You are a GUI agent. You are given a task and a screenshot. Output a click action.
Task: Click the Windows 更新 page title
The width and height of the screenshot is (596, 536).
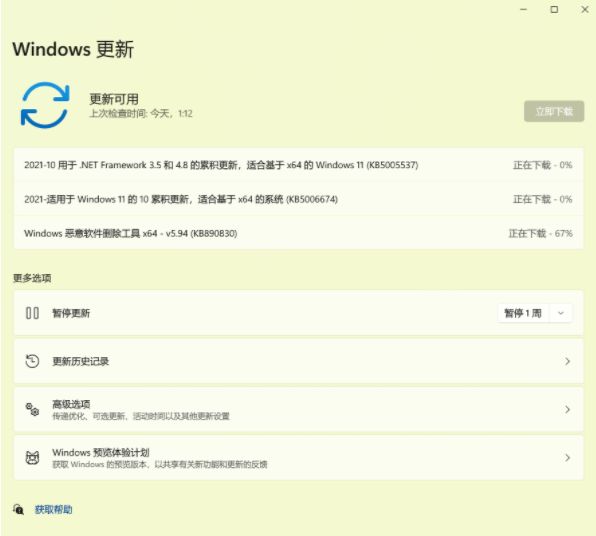point(73,49)
